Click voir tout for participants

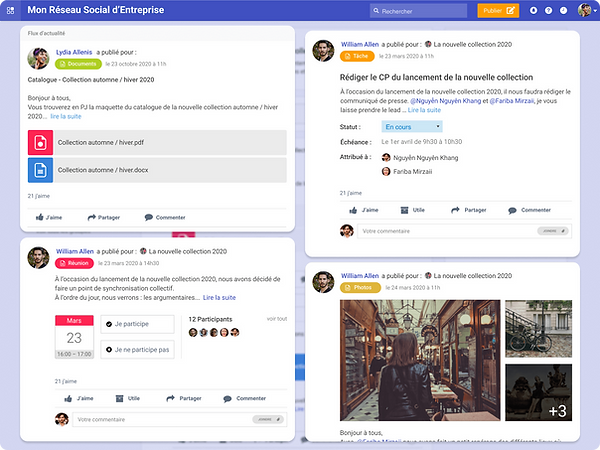[277, 319]
